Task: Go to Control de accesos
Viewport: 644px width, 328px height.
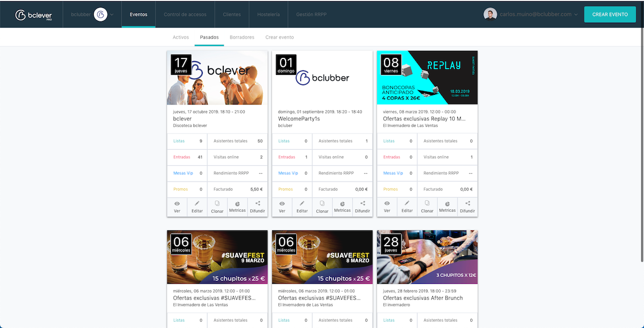Action: point(185,14)
